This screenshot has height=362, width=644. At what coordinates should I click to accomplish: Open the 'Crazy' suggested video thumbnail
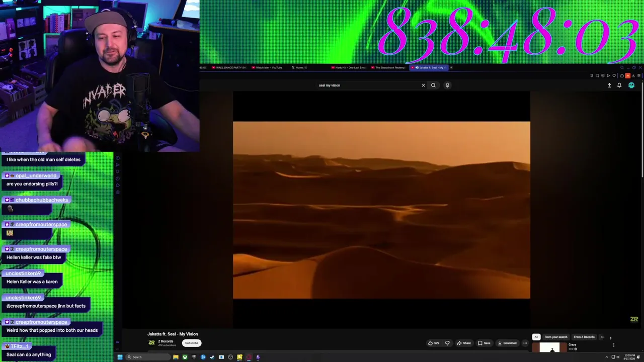tap(549, 347)
